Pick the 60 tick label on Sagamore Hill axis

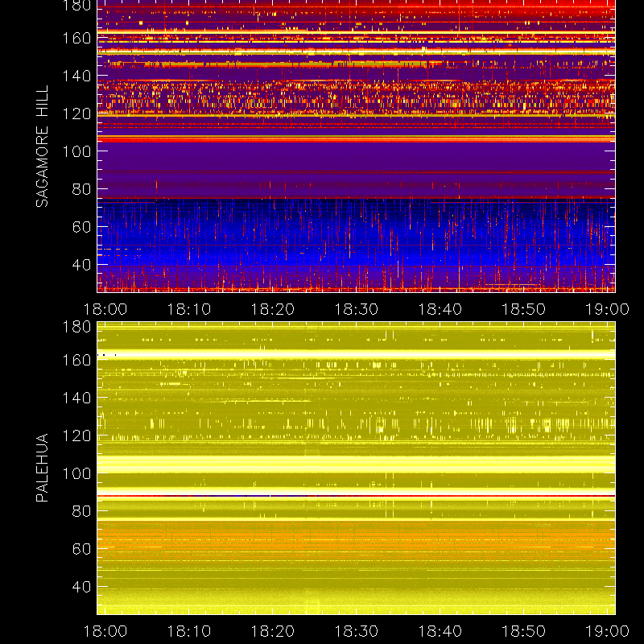point(81,227)
